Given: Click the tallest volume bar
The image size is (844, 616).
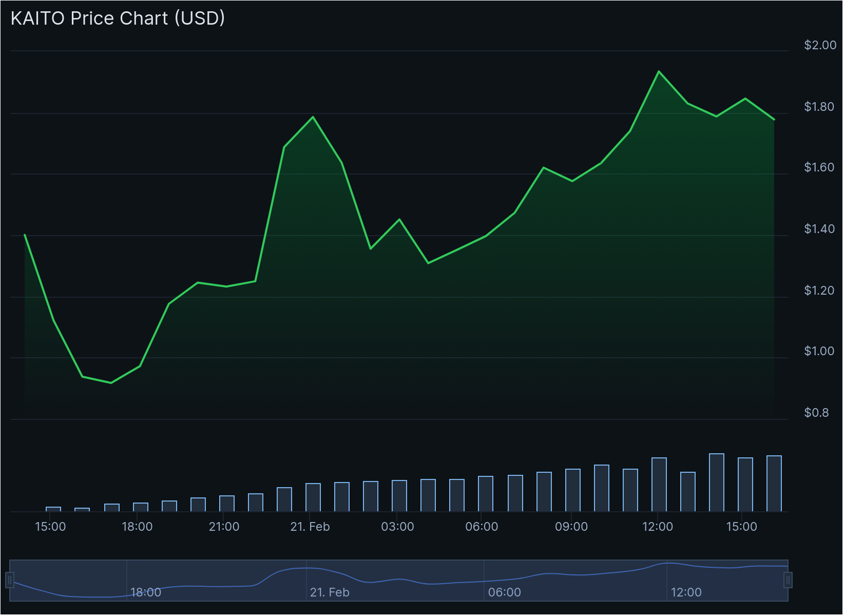Looking at the screenshot, I should [x=716, y=483].
